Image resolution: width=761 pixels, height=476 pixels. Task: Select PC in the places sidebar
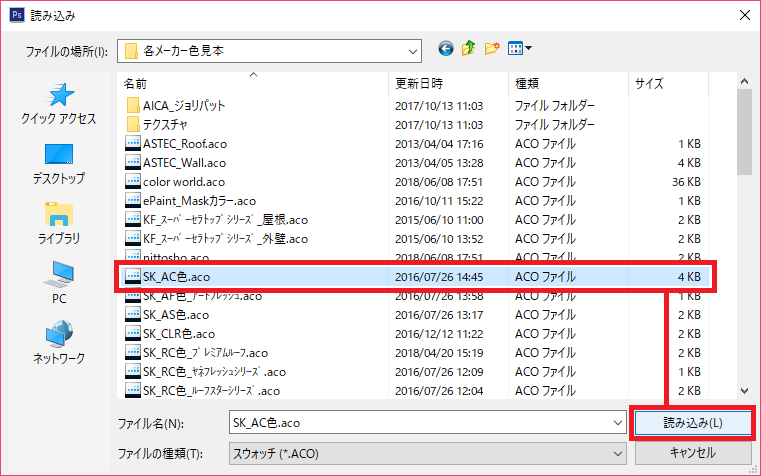[x=59, y=284]
